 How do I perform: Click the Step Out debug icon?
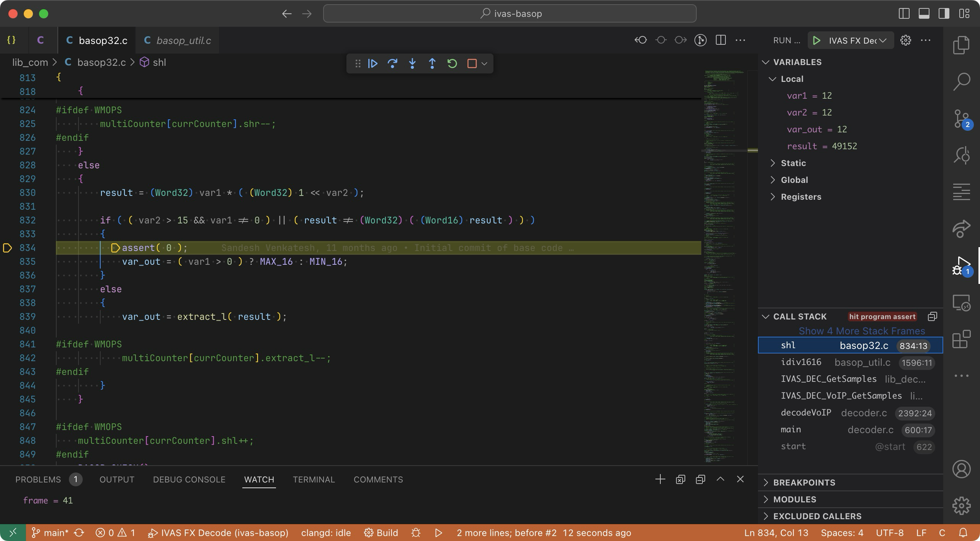432,64
